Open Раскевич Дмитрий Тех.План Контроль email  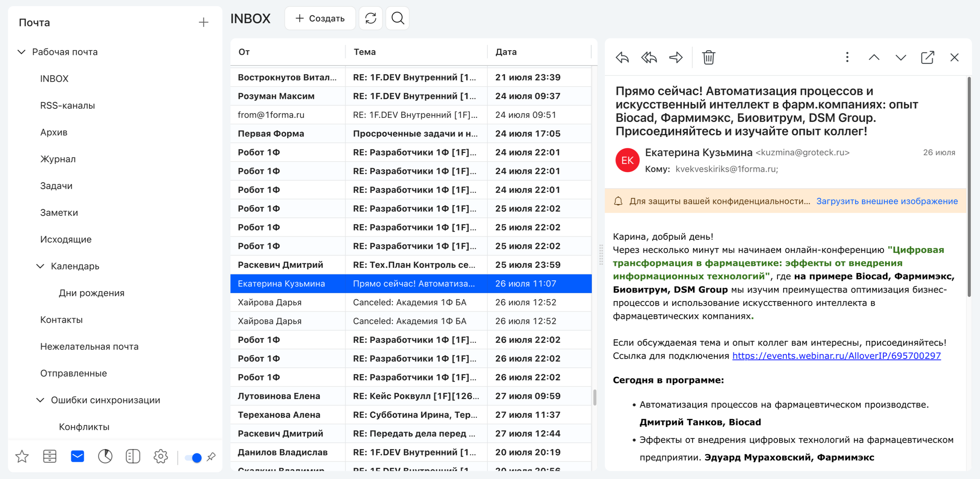pyautogui.click(x=411, y=265)
